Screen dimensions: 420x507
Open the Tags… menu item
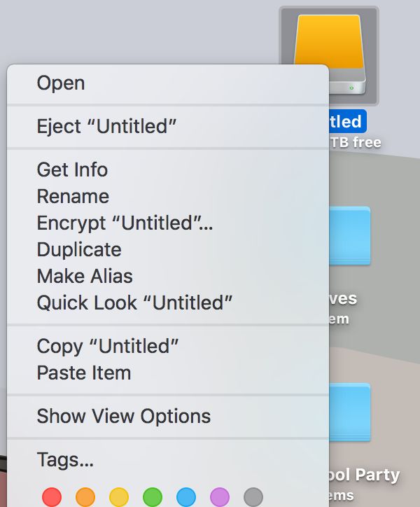[x=168, y=459]
